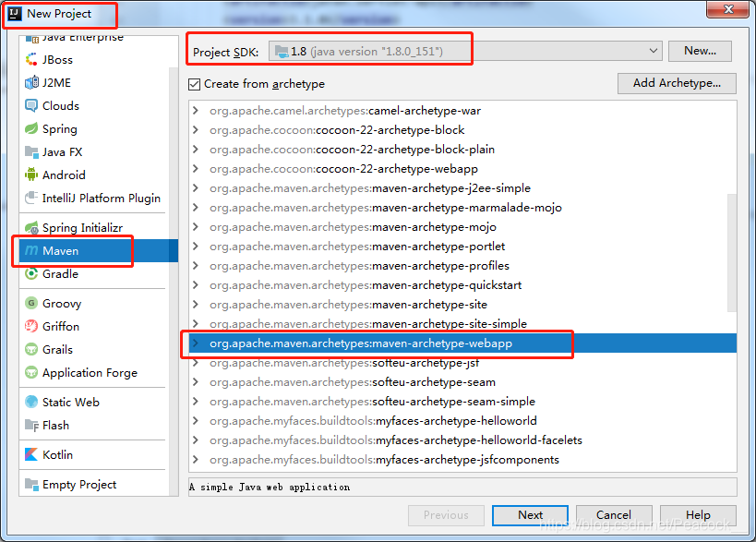Close the New Project dialog
This screenshot has height=542, width=756.
(x=728, y=9)
